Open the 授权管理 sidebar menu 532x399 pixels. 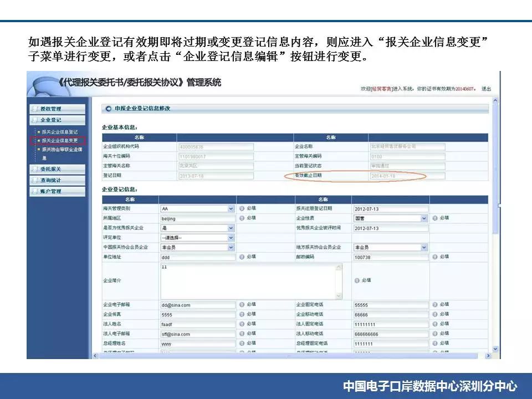[50, 109]
